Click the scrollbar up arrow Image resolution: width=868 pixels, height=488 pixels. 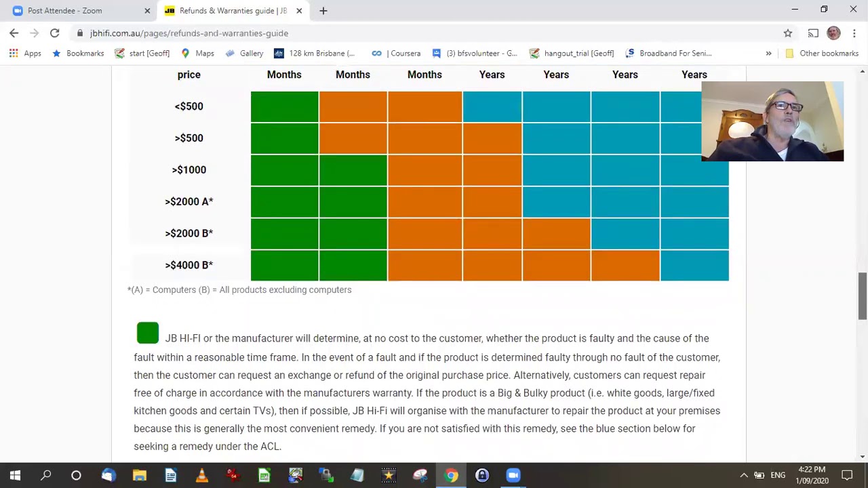[862, 70]
